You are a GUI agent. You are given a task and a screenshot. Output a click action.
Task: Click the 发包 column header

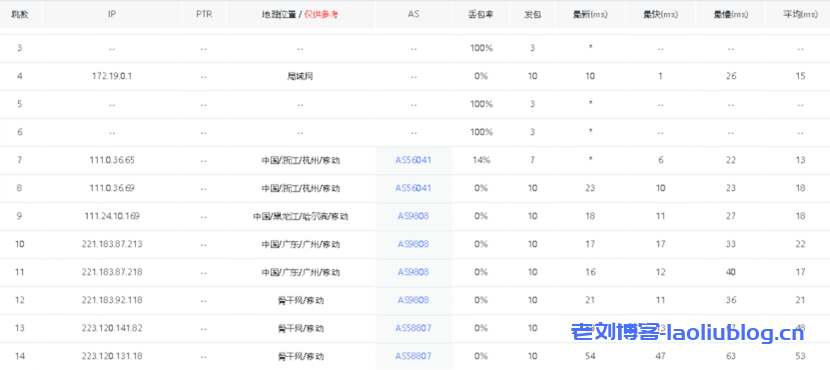(x=533, y=14)
